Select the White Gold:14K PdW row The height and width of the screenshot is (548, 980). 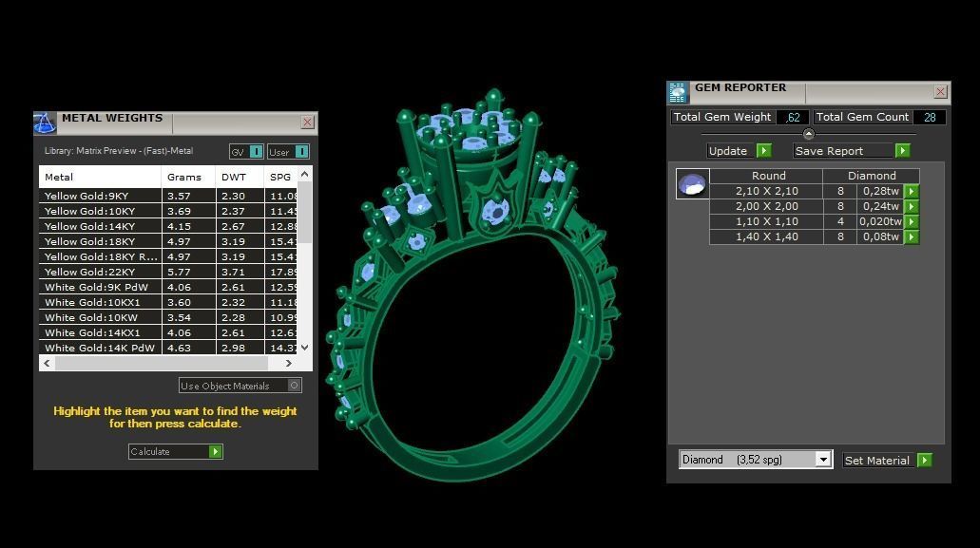click(168, 348)
